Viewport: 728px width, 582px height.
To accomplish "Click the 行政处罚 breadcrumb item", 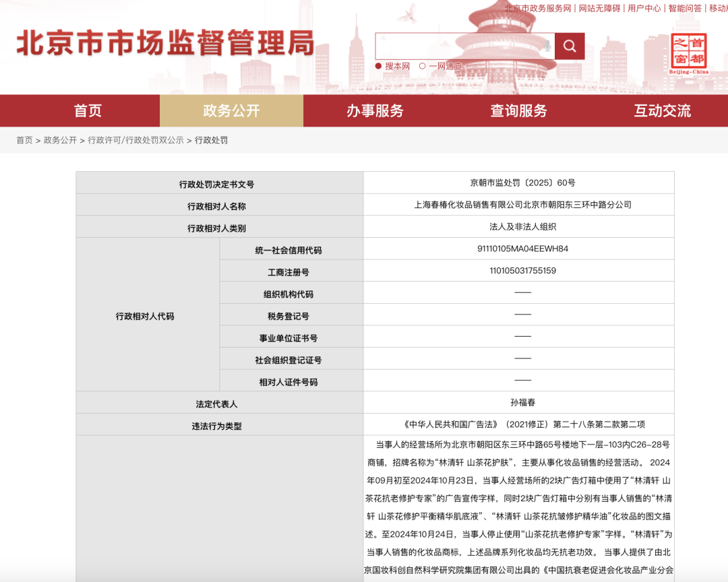I will tap(211, 140).
